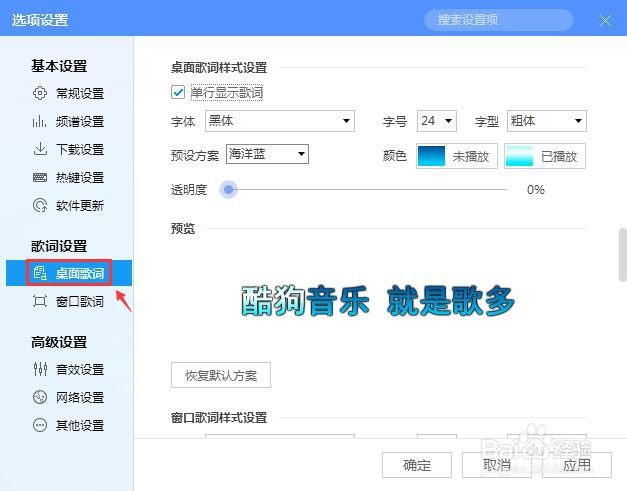Click the 其他设置 ellipsis icon
This screenshot has height=491, width=627.
(40, 425)
